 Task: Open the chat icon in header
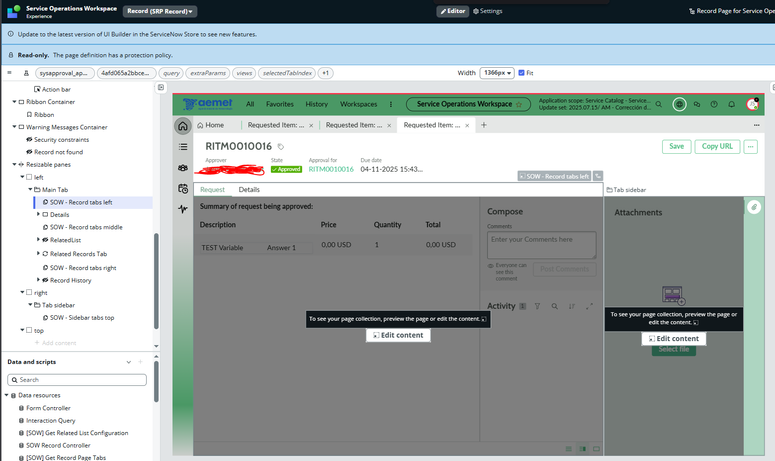point(697,104)
